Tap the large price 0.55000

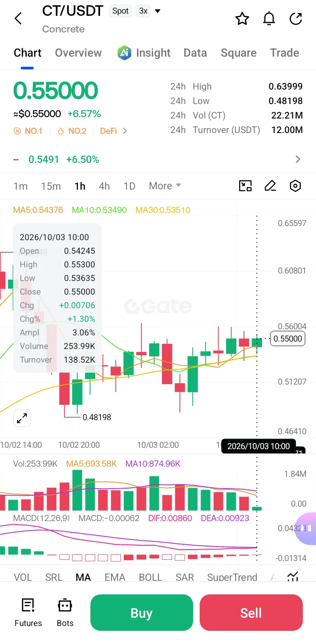(55, 91)
